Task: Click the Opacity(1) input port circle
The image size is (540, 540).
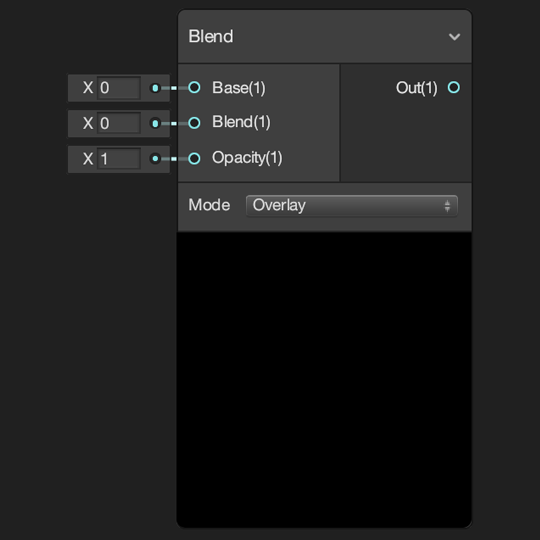Action: (x=194, y=158)
